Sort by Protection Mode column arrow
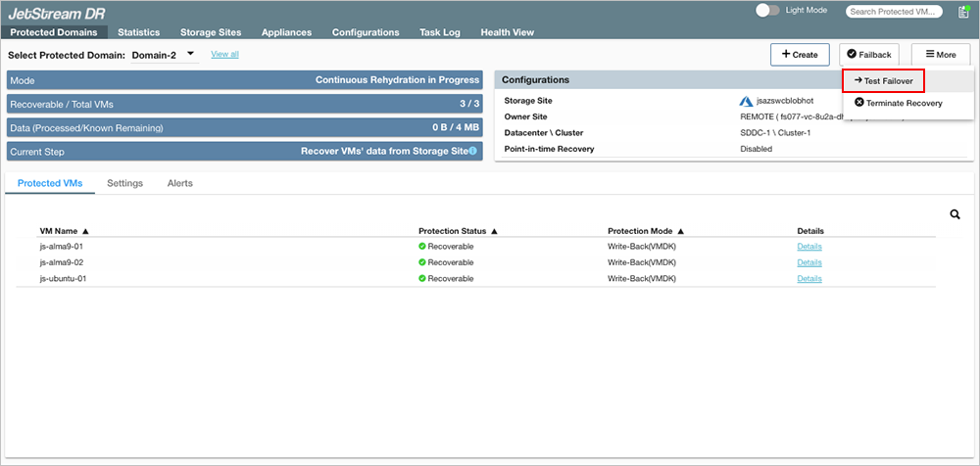Image resolution: width=980 pixels, height=466 pixels. pyautogui.click(x=680, y=231)
